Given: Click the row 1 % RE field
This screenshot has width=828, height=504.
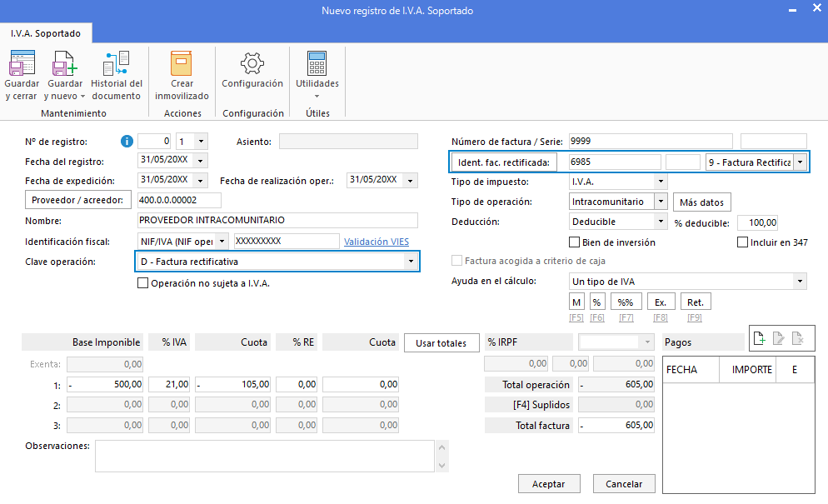Looking at the screenshot, I should pyautogui.click(x=297, y=385).
